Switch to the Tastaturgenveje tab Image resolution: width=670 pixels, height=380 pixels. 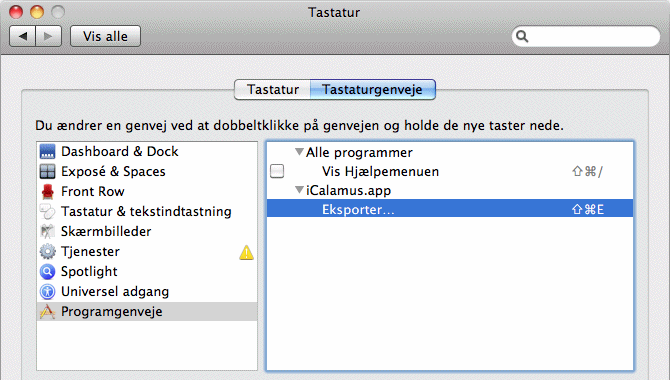[373, 89]
